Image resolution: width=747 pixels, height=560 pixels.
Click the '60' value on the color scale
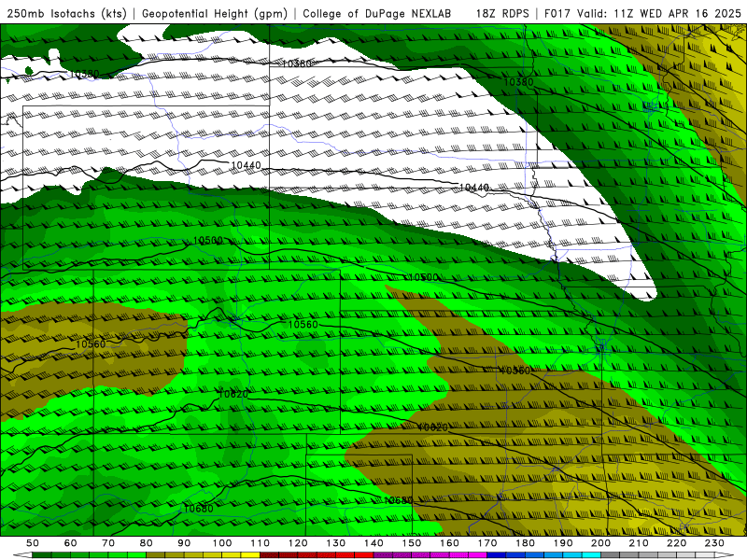[x=71, y=543]
